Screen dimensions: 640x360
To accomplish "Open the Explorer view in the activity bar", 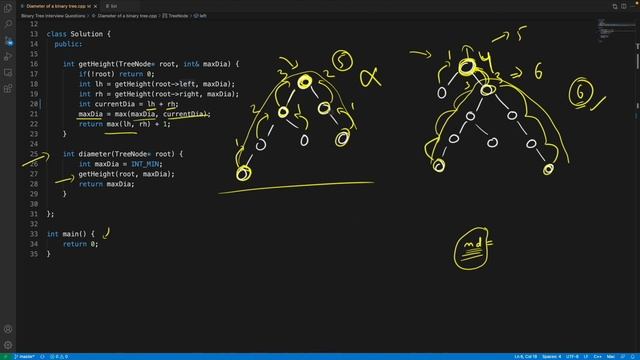I will [x=8, y=8].
